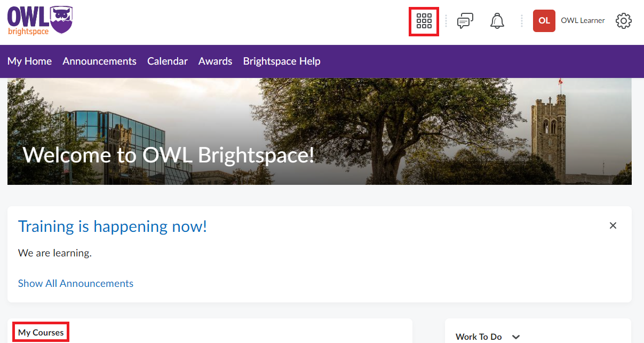
Task: Dismiss the Training announcement with X
Action: pos(613,225)
